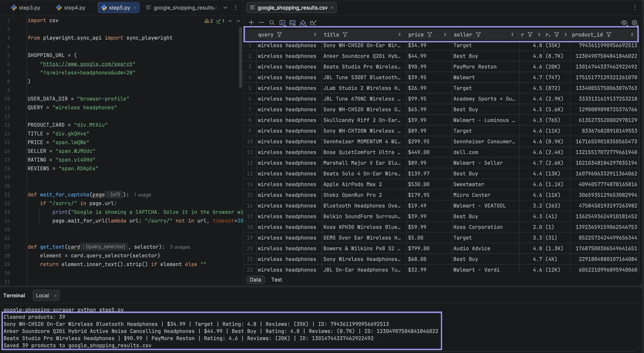This screenshot has width=644, height=353.
Task: Select the Sweetwater seller cell
Action: click(486, 184)
